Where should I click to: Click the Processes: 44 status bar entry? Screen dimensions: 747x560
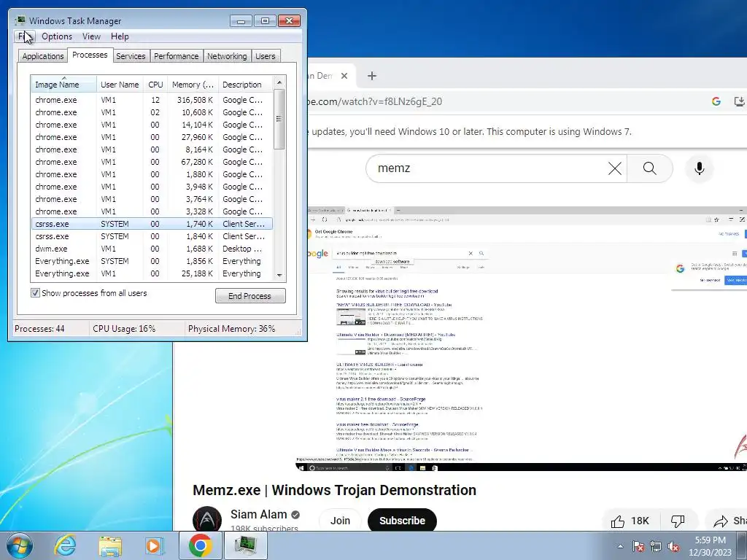coord(39,329)
